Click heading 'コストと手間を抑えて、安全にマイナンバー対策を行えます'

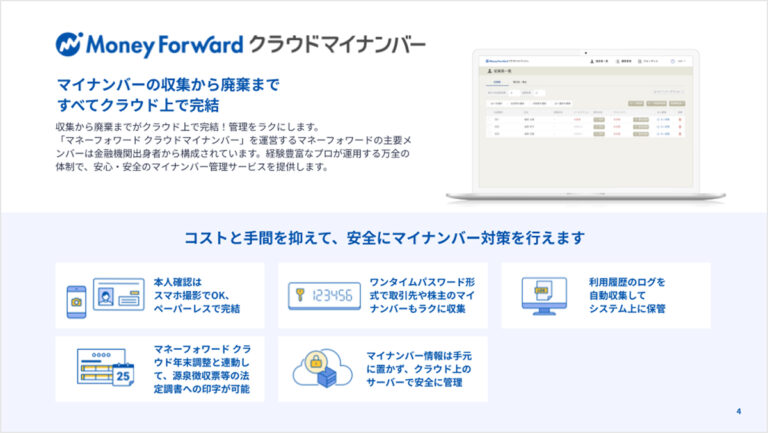tap(384, 238)
